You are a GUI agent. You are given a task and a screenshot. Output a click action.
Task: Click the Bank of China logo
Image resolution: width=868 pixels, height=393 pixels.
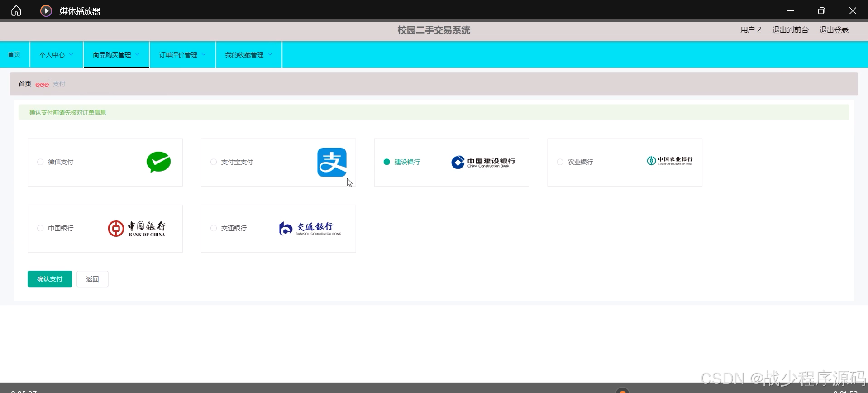pos(137,229)
